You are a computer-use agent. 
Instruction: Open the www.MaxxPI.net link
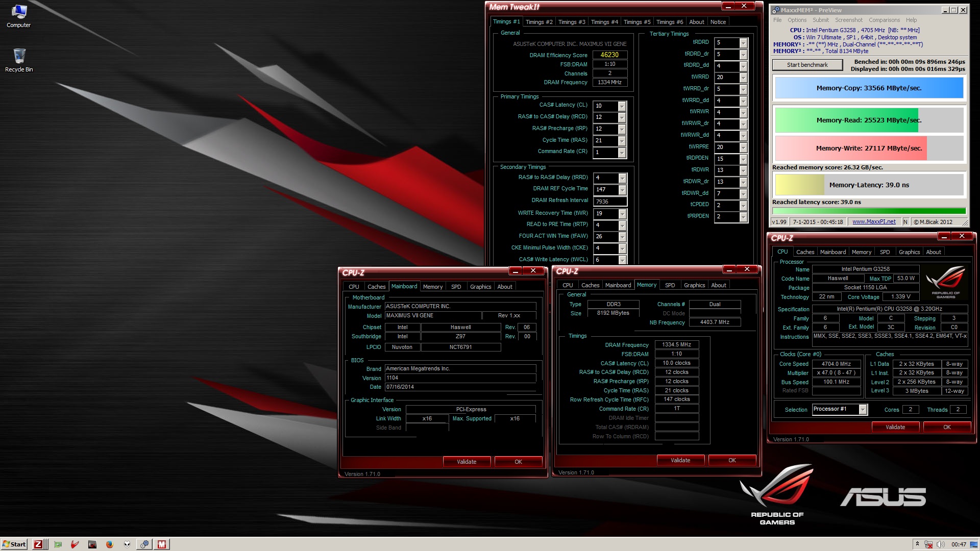point(874,221)
